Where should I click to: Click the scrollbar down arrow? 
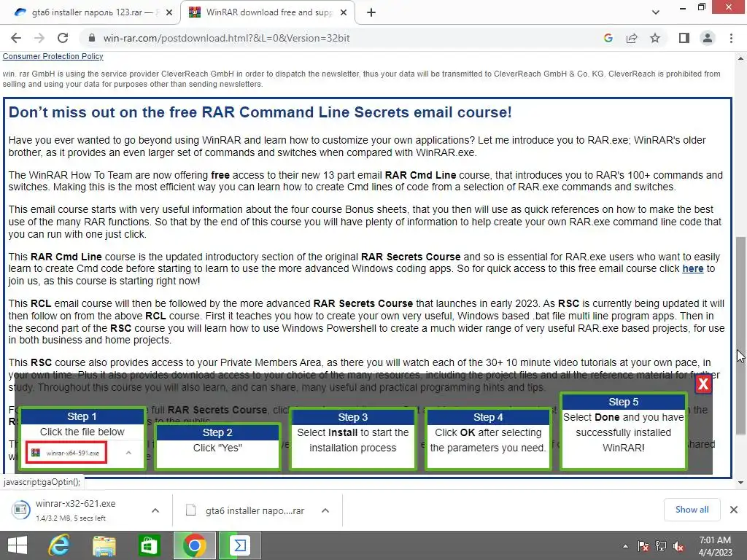click(740, 483)
